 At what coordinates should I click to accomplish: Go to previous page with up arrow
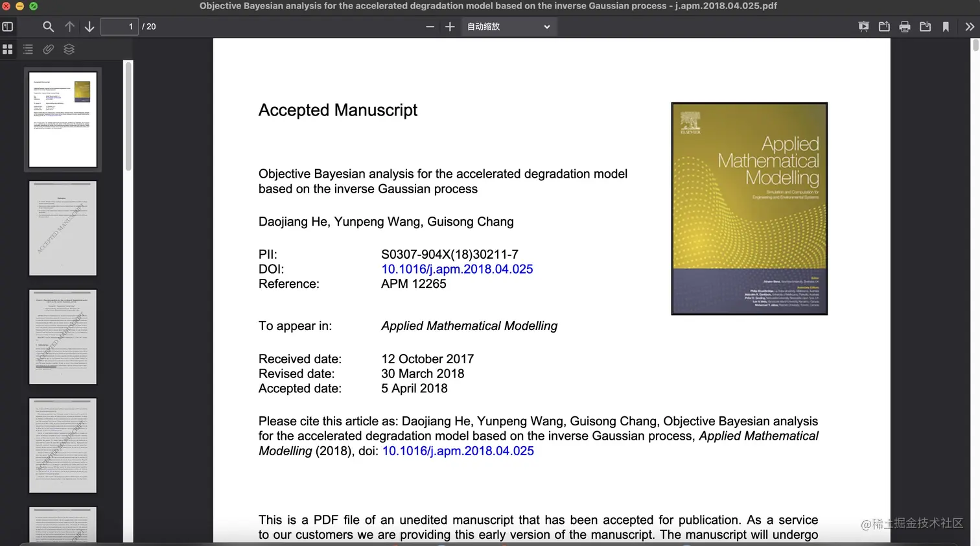(x=69, y=27)
